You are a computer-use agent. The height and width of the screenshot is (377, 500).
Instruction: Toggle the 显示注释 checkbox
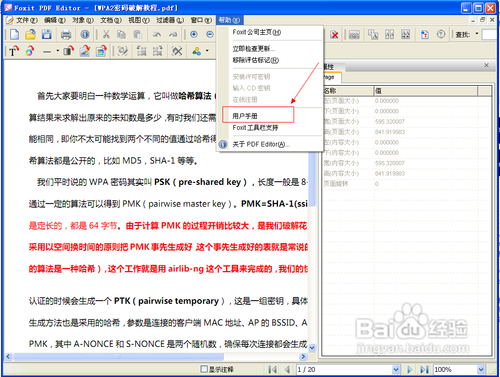(204, 369)
